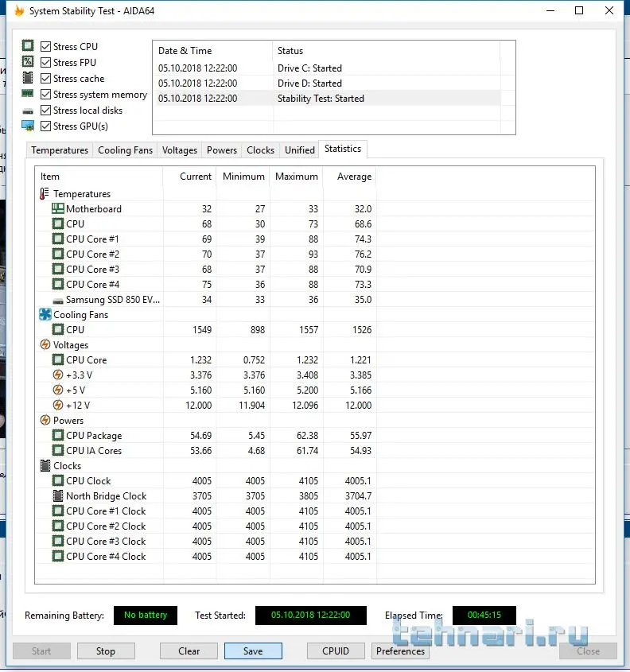
Task: Select the Voltages tab
Action: [x=180, y=150]
